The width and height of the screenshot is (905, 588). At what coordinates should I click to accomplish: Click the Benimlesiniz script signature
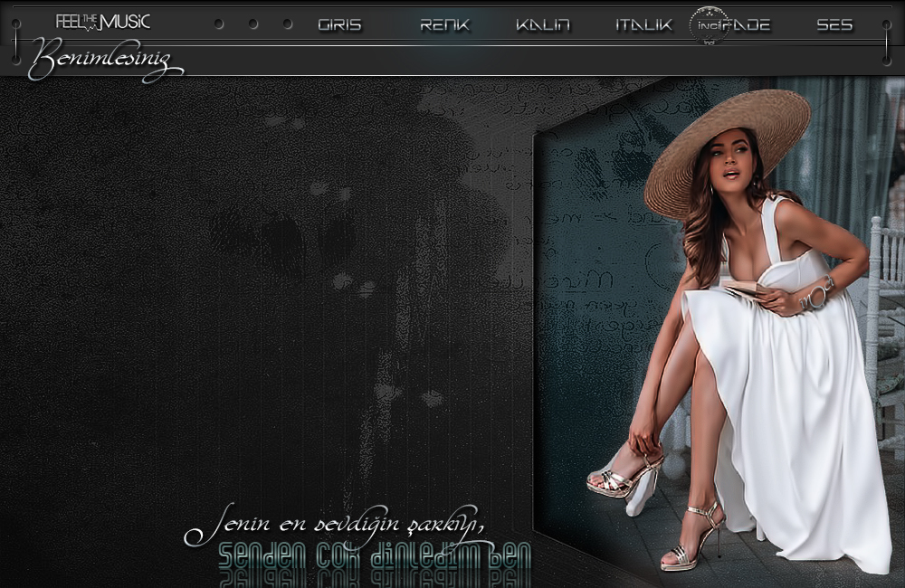tap(104, 60)
